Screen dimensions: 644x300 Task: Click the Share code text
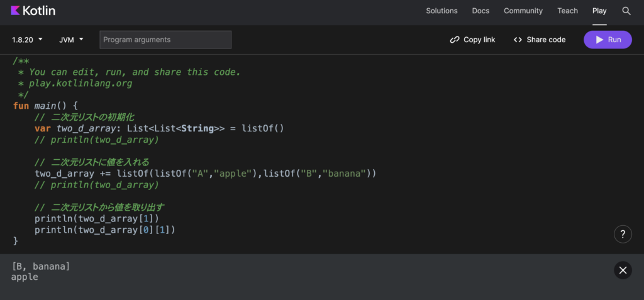(546, 40)
